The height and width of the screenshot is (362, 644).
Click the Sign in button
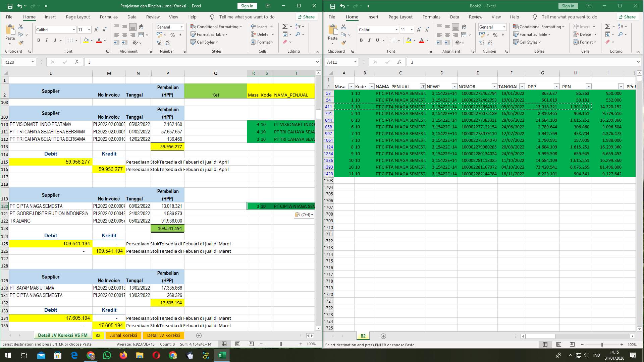coord(247,6)
